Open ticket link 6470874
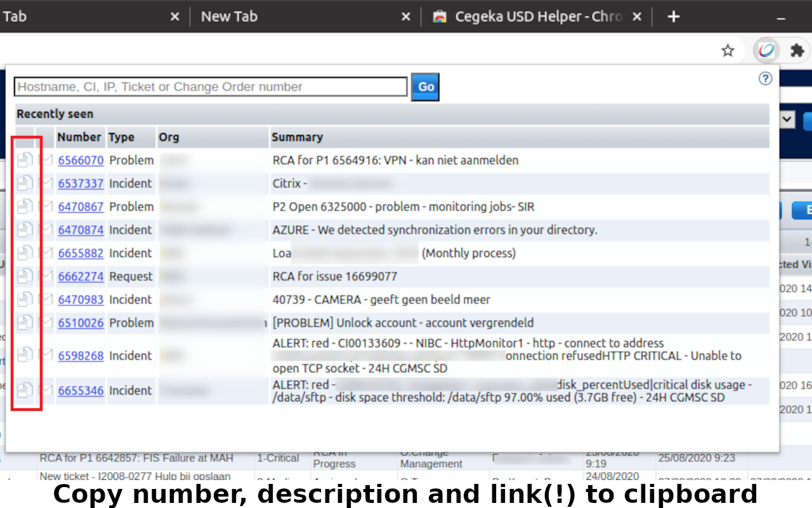 (81, 230)
